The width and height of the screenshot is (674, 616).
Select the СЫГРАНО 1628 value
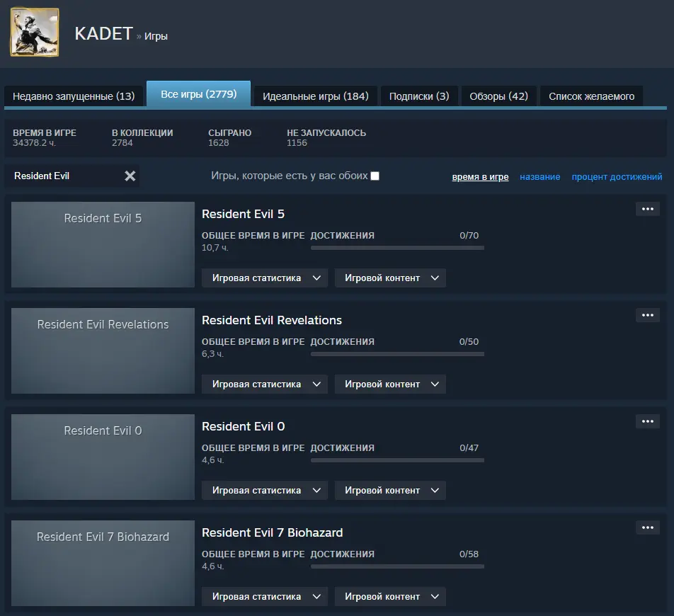tap(218, 143)
